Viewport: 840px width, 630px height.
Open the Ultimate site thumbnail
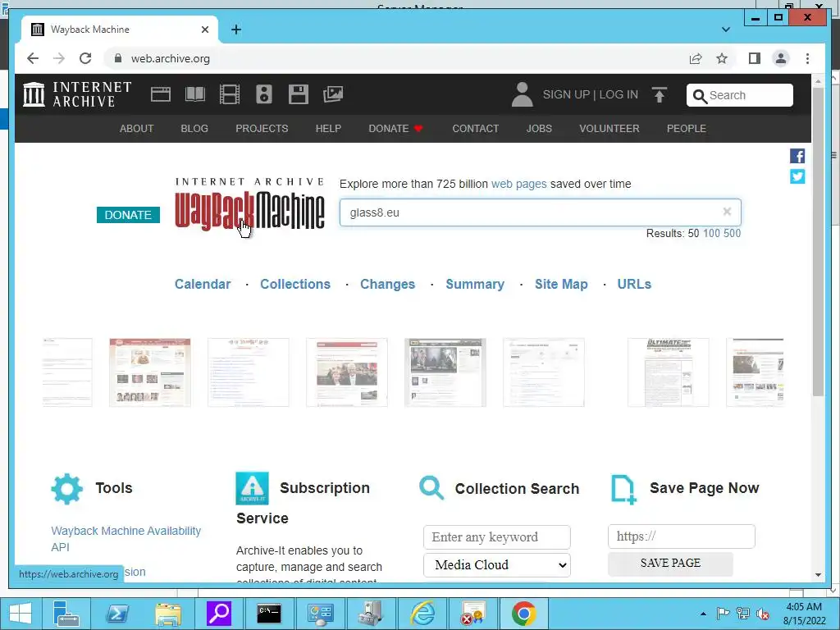tap(668, 372)
